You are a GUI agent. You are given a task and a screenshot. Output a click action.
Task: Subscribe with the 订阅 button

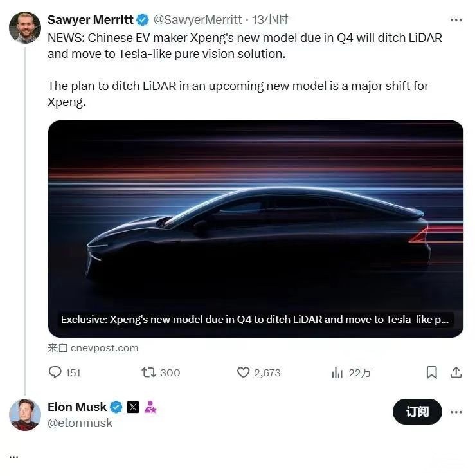point(417,412)
